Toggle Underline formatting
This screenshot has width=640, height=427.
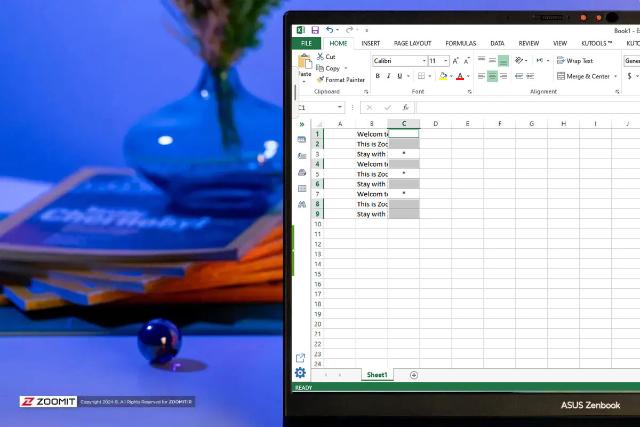pos(400,76)
